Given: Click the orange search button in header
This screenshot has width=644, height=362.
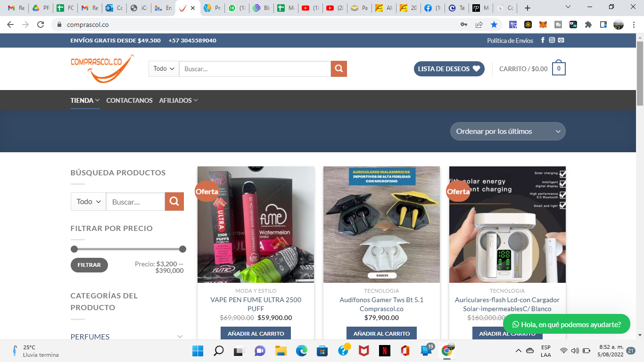Looking at the screenshot, I should tap(339, 69).
